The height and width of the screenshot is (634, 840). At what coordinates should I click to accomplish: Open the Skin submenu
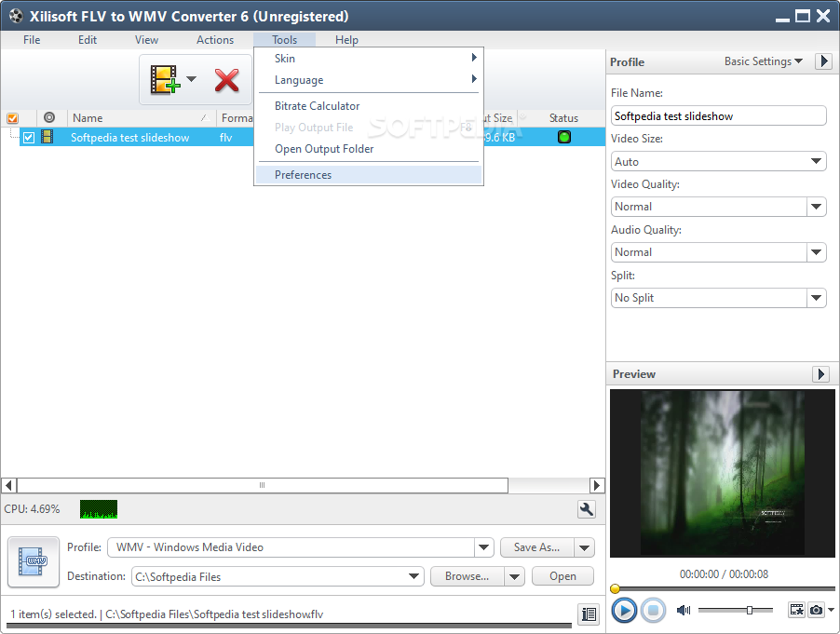point(369,58)
